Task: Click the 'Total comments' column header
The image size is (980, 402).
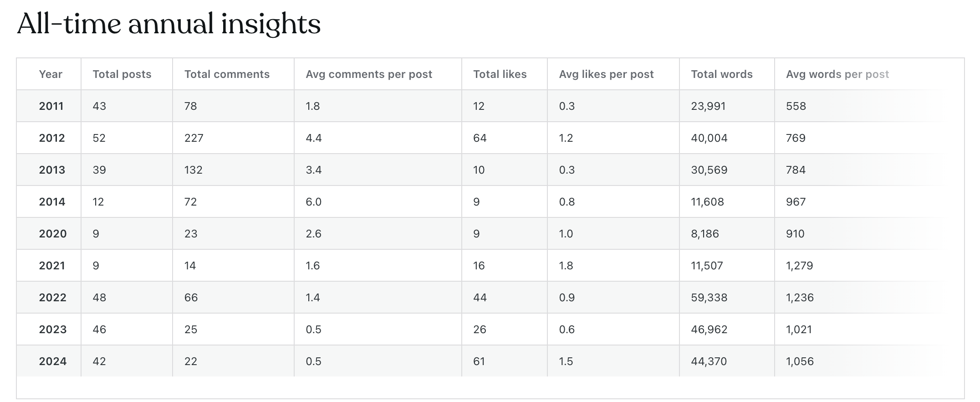Action: pyautogui.click(x=227, y=74)
